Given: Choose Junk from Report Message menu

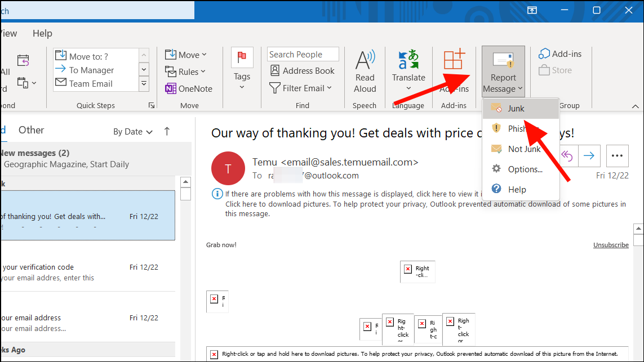Looking at the screenshot, I should tap(521, 108).
